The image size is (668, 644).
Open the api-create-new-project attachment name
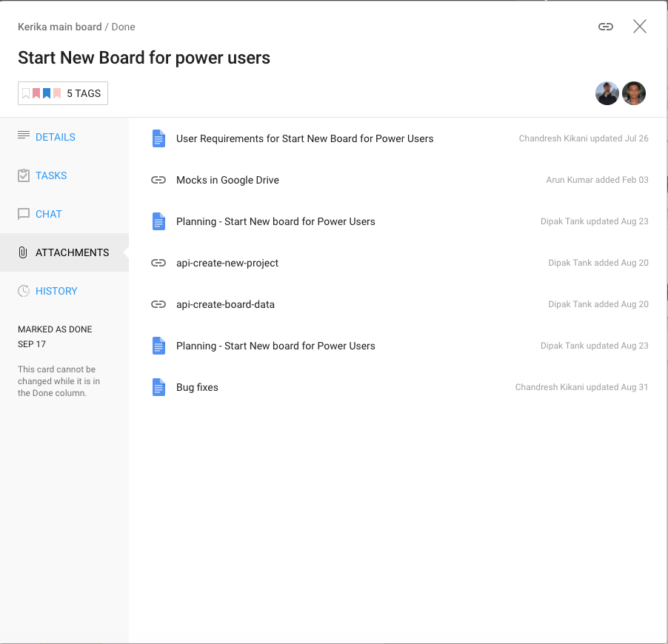pos(227,264)
